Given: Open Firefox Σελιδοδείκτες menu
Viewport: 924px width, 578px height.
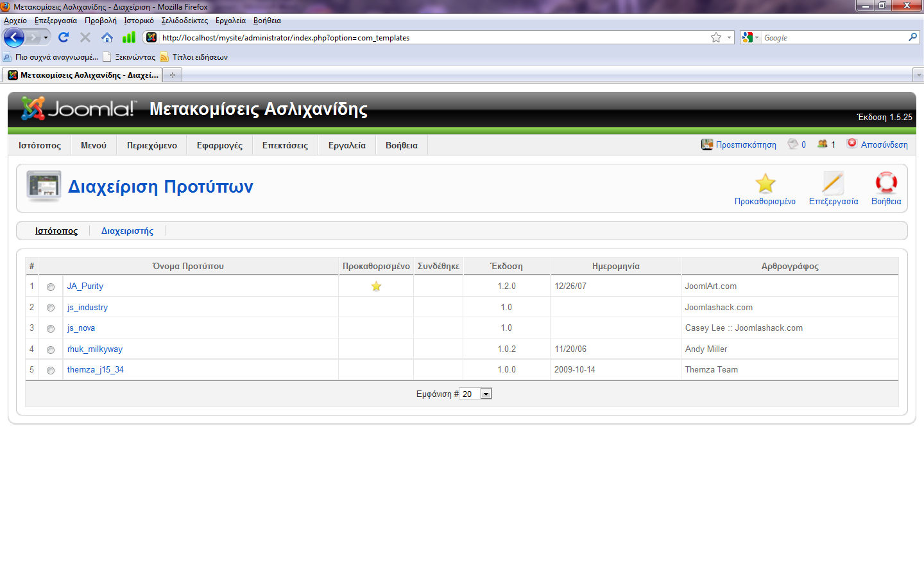Looking at the screenshot, I should [185, 21].
